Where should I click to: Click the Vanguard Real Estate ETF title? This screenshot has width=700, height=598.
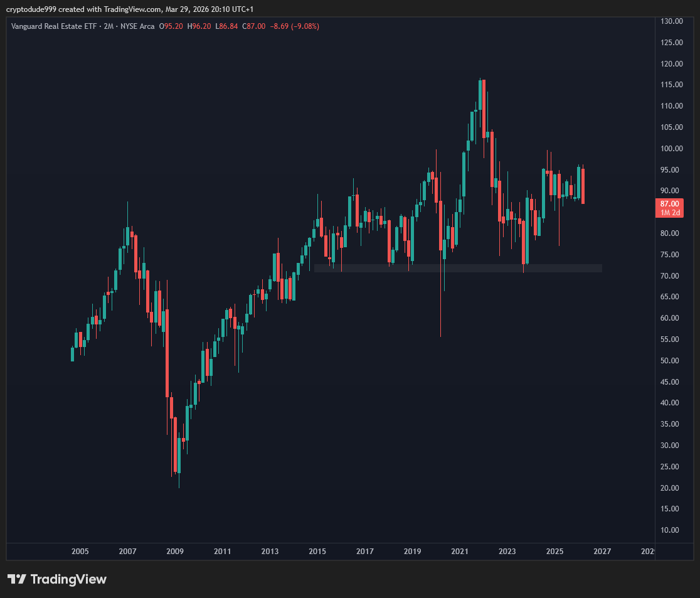click(x=54, y=26)
